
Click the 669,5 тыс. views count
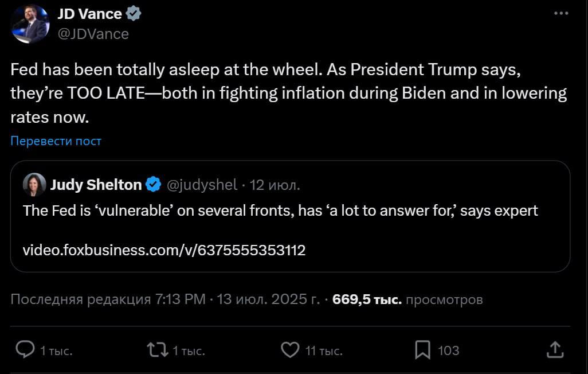tap(367, 299)
